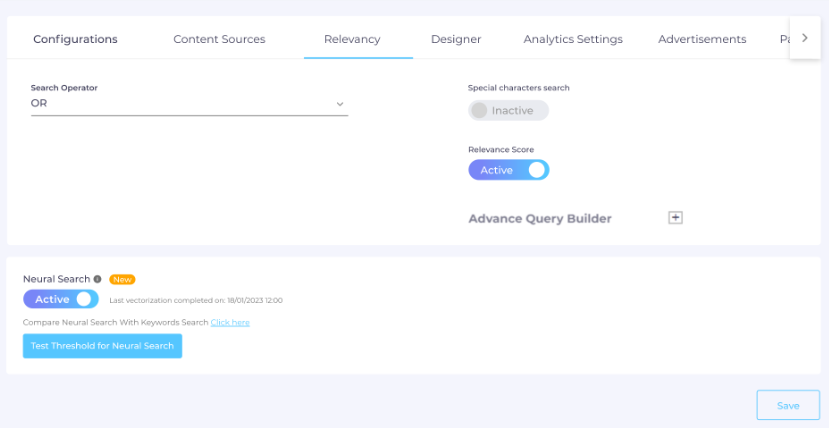Select the Relevancy tab
This screenshot has width=829, height=428.
(x=352, y=39)
